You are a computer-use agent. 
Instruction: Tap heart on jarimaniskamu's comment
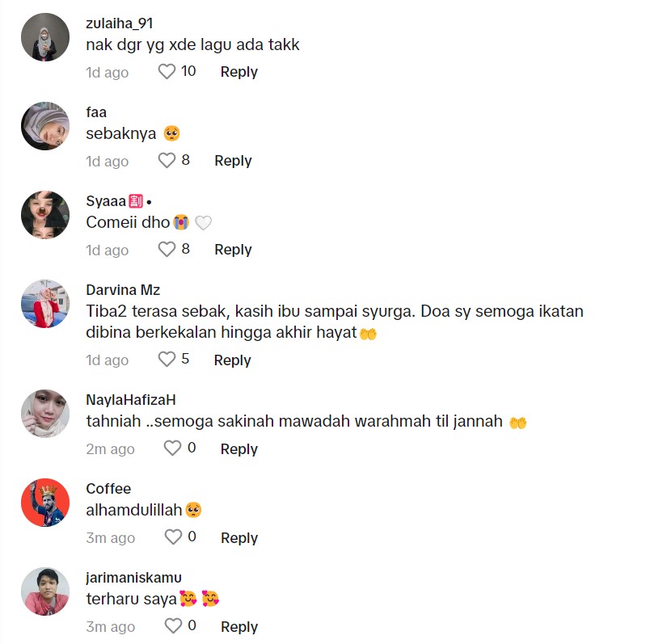pyautogui.click(x=173, y=626)
